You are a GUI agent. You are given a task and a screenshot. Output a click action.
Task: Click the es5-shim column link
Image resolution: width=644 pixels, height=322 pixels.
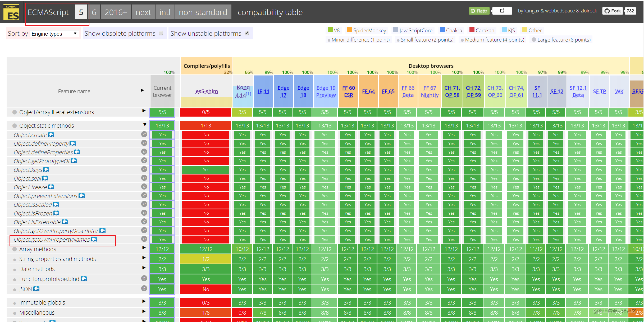coord(207,91)
